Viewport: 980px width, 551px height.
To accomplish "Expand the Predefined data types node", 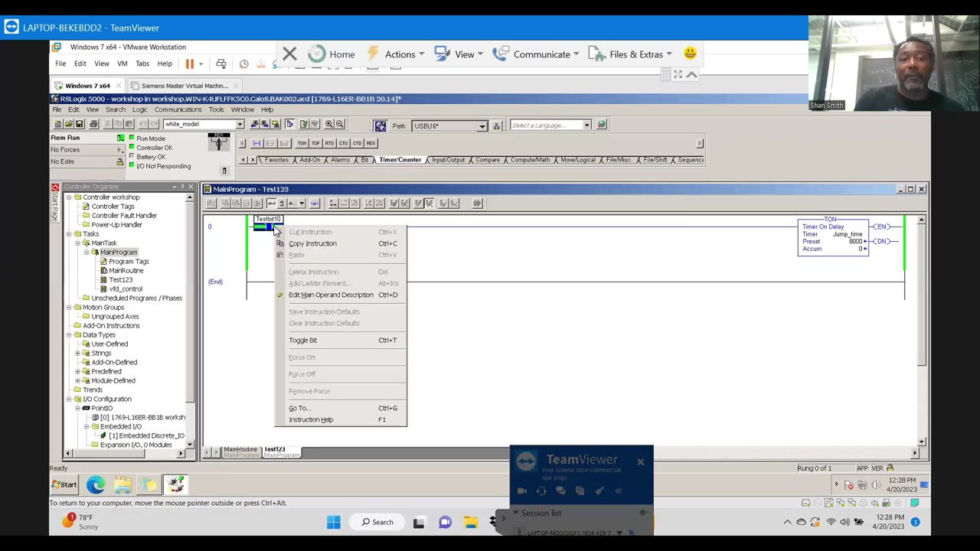I will click(77, 371).
